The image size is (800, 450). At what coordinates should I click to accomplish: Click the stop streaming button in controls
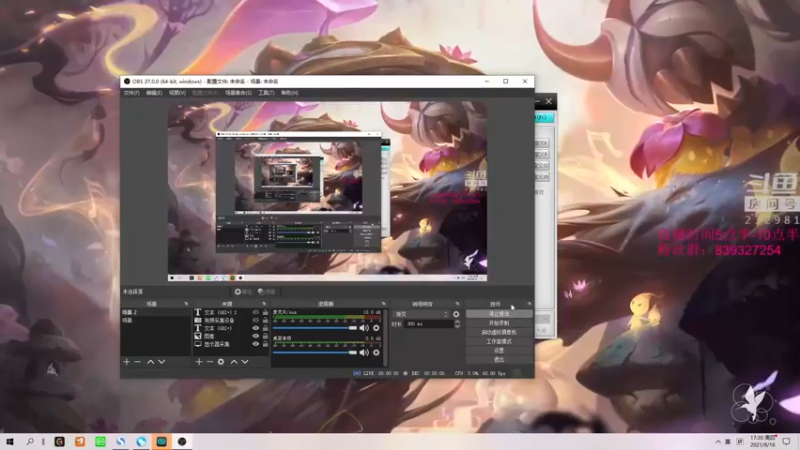click(x=499, y=314)
